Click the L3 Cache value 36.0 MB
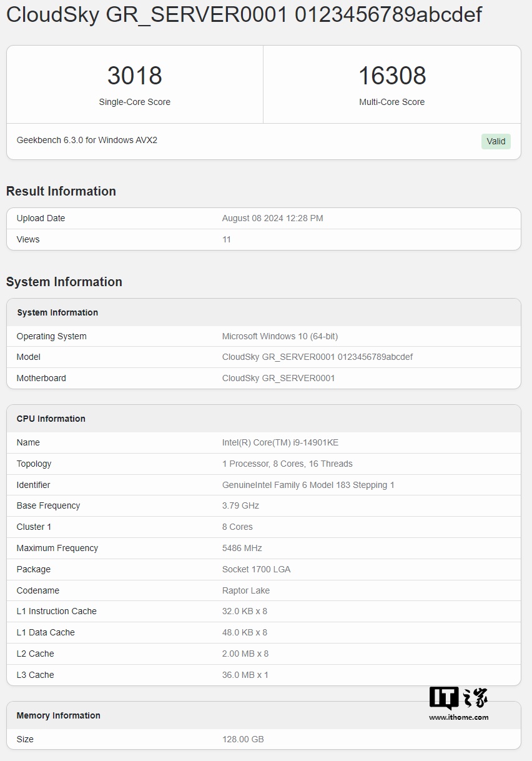532x761 pixels. 245,675
